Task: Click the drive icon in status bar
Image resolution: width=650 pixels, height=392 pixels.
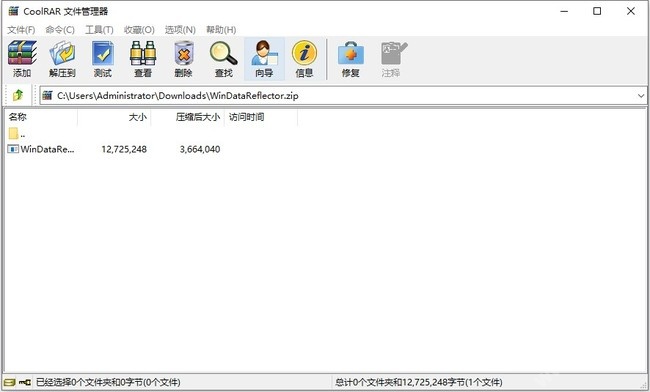Action: click(9, 382)
